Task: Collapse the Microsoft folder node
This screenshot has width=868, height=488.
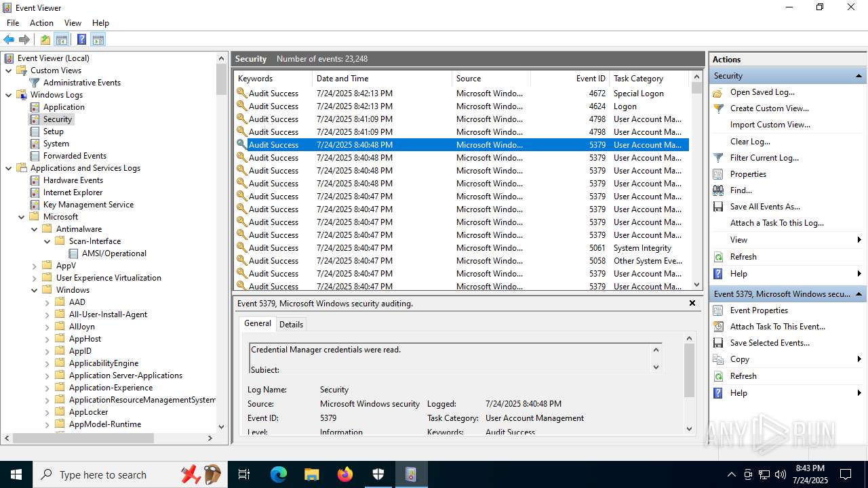Action: coord(22,217)
